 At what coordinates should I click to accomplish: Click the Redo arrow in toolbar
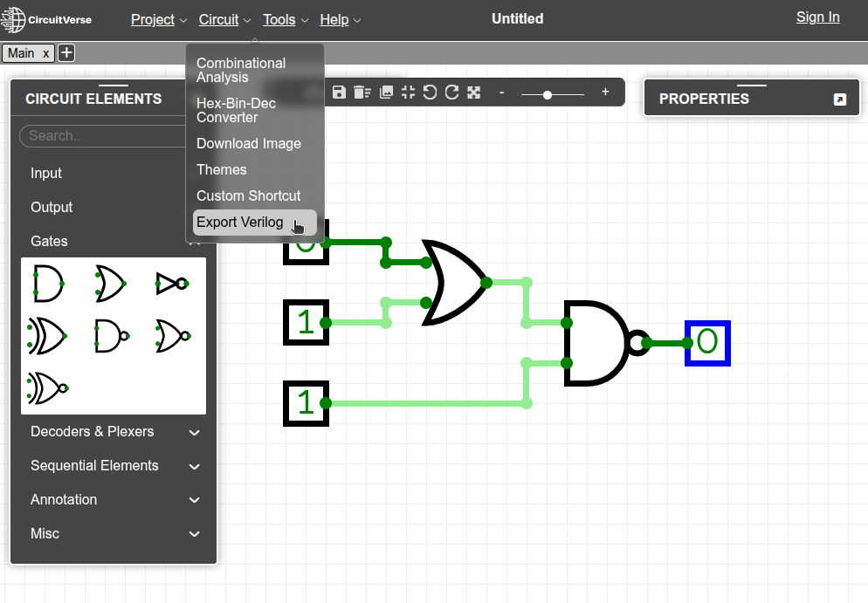pyautogui.click(x=451, y=93)
